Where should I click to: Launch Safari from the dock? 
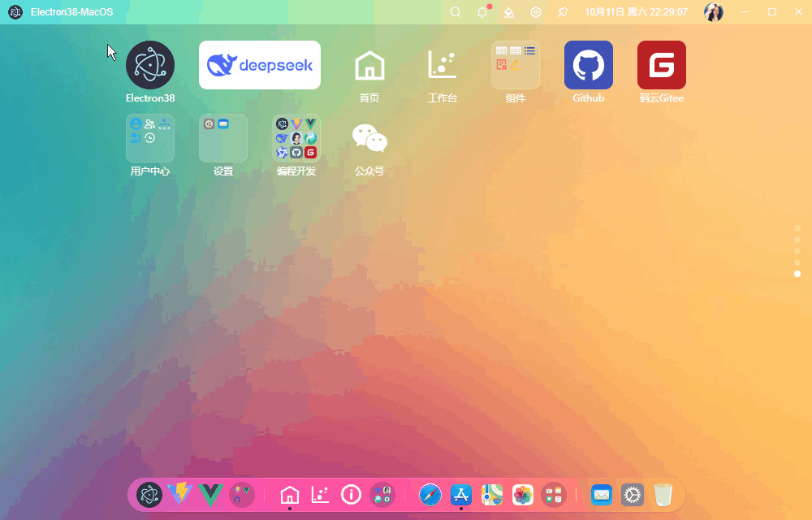point(430,495)
